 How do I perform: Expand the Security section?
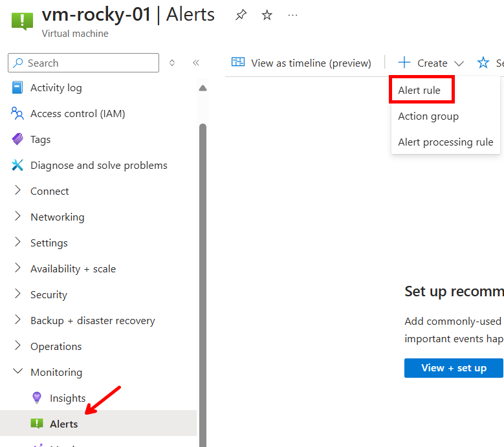[x=17, y=294]
